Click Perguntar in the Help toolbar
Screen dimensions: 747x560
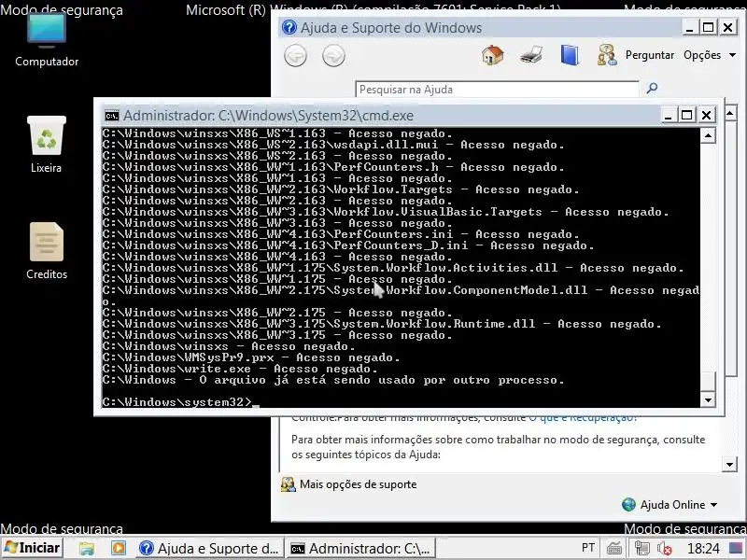coord(649,55)
